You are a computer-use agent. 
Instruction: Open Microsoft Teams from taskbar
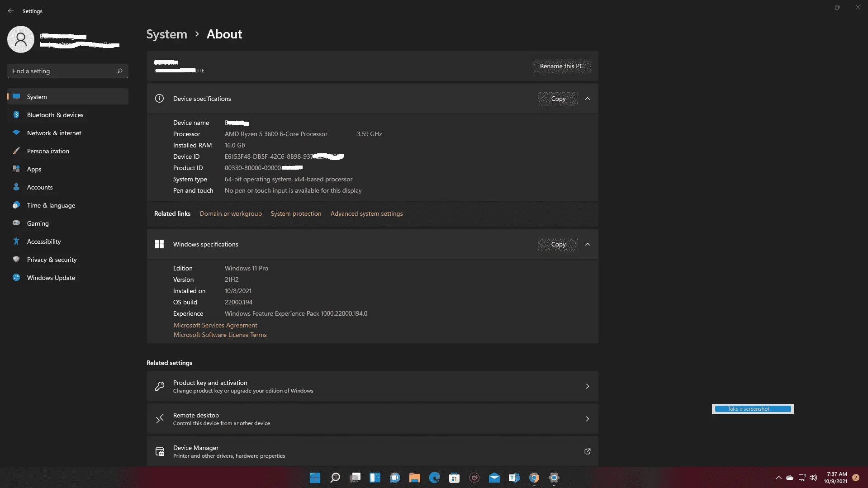tap(514, 478)
